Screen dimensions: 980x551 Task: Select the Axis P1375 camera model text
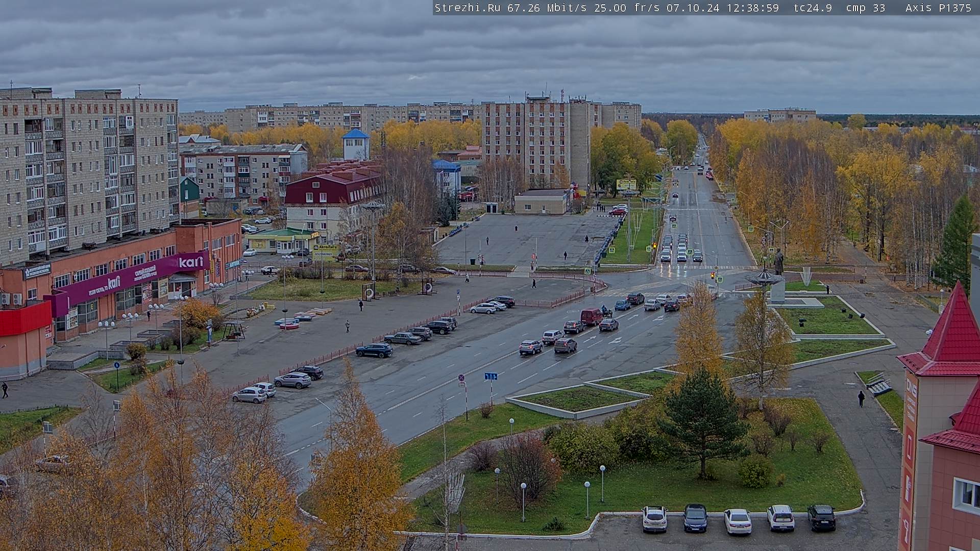(x=938, y=8)
